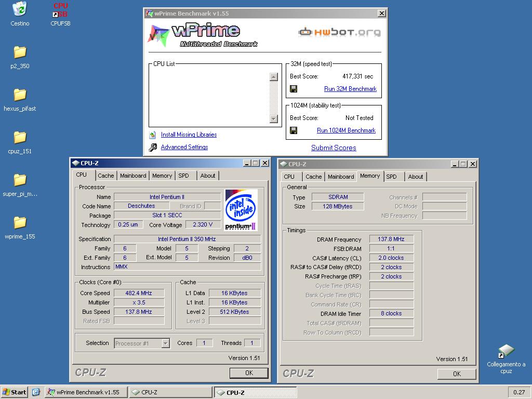The image size is (532, 399).
Task: Run the 1024M Benchmark link
Action: point(346,130)
